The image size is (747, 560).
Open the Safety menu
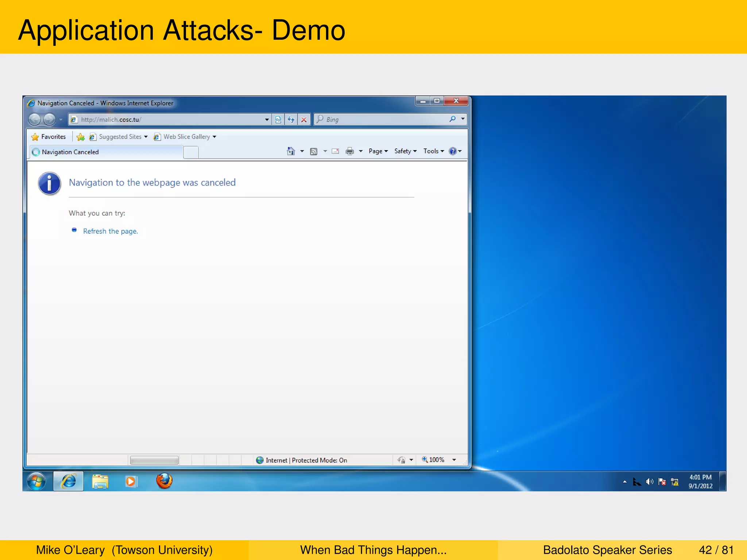[x=405, y=151]
